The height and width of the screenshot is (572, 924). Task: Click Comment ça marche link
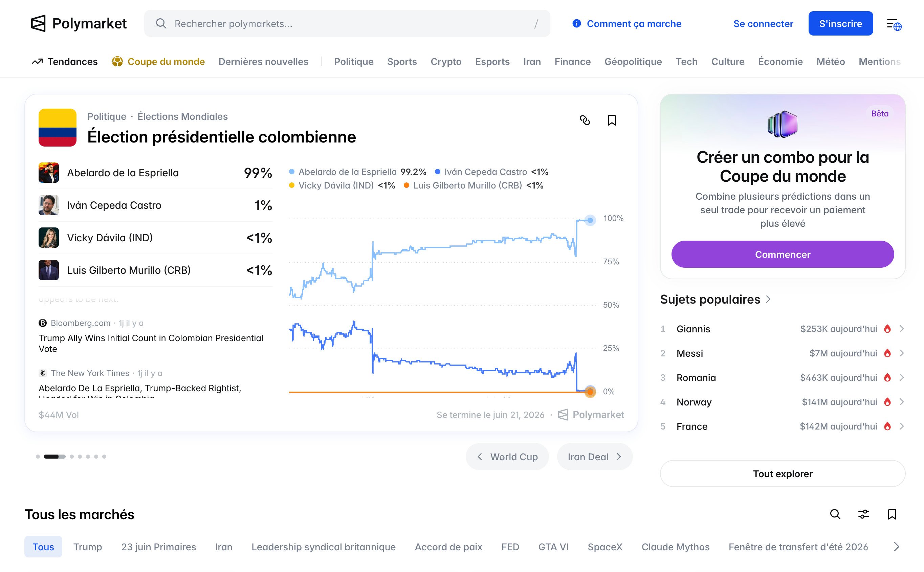coord(634,23)
